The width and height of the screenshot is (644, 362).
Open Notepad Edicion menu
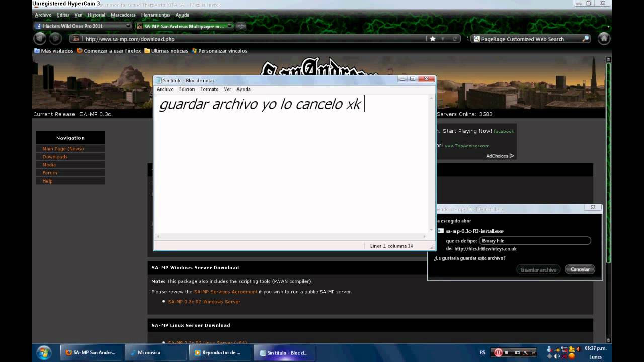coord(187,89)
